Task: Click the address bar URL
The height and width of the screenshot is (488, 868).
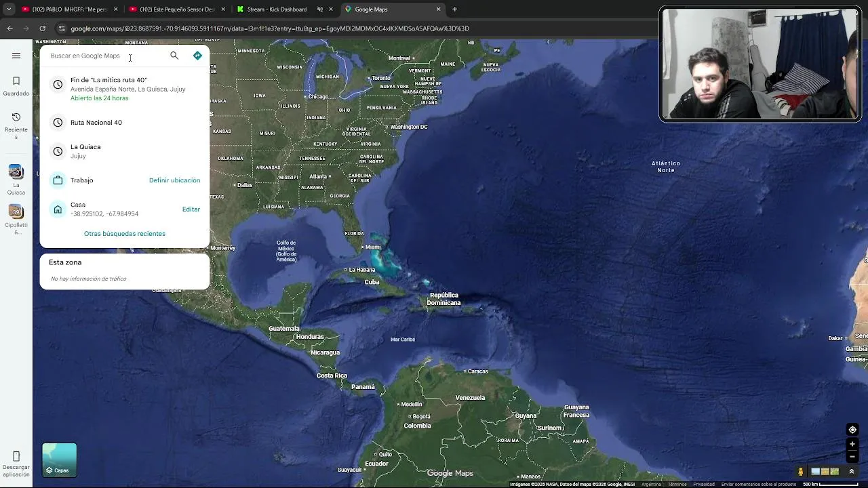Action: pos(270,28)
